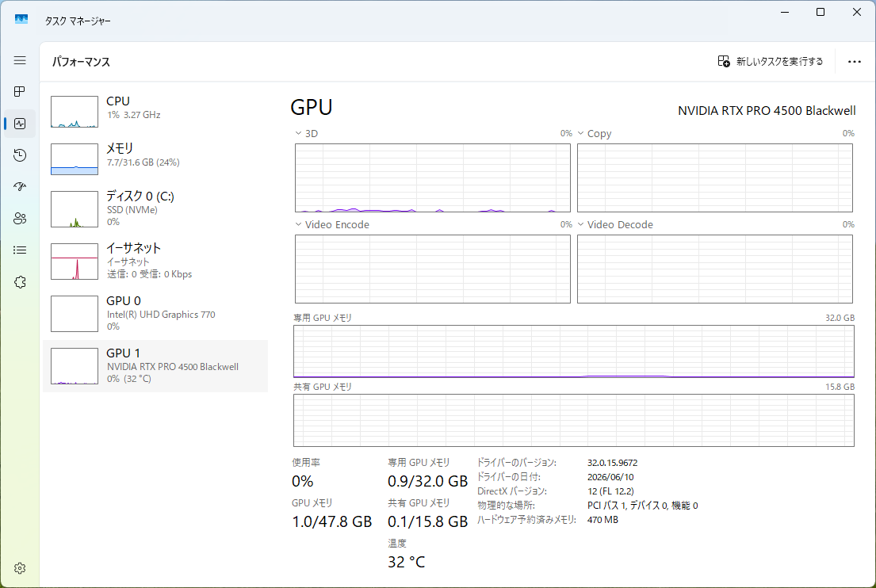Click the DirectX value 12 (FL 12.2)
Screen dimensions: 876x588
tap(610, 491)
